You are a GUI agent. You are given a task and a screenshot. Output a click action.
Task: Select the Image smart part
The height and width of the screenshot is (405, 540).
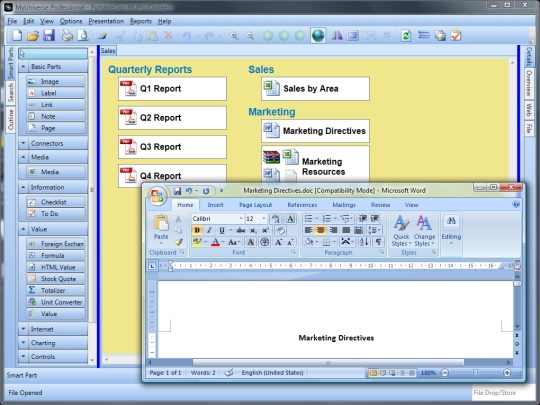(56, 81)
